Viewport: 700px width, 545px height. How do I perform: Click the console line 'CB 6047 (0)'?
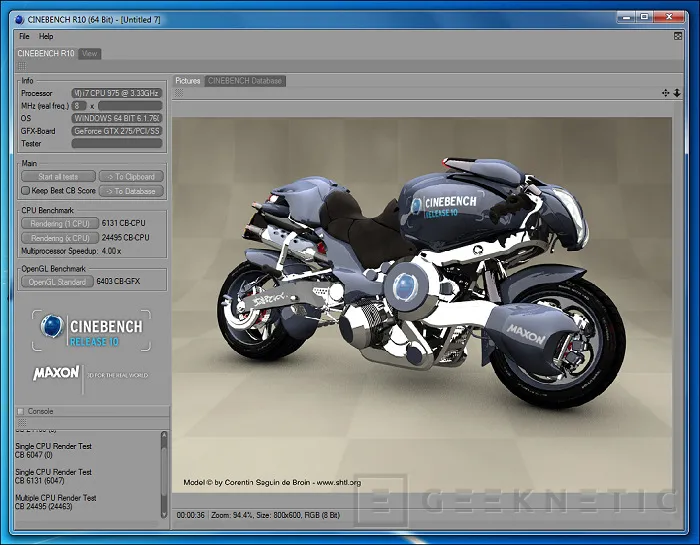click(x=34, y=455)
